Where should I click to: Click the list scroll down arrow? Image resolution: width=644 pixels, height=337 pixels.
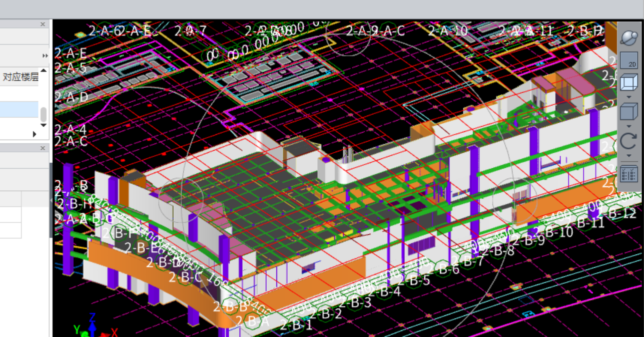44,125
